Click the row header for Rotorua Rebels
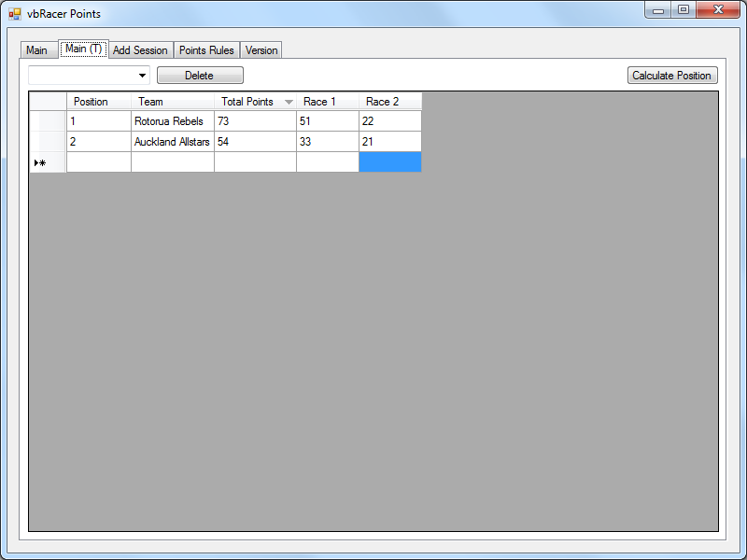The image size is (747, 560). 48,121
